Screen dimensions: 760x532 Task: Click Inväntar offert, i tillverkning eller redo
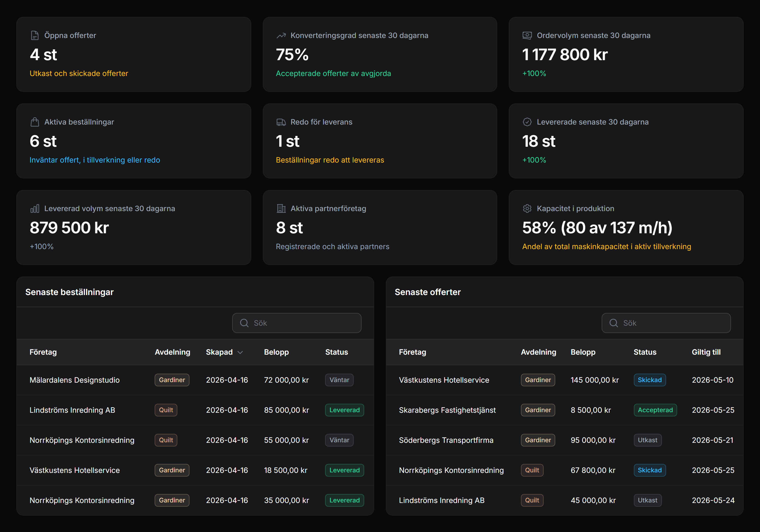coord(95,160)
